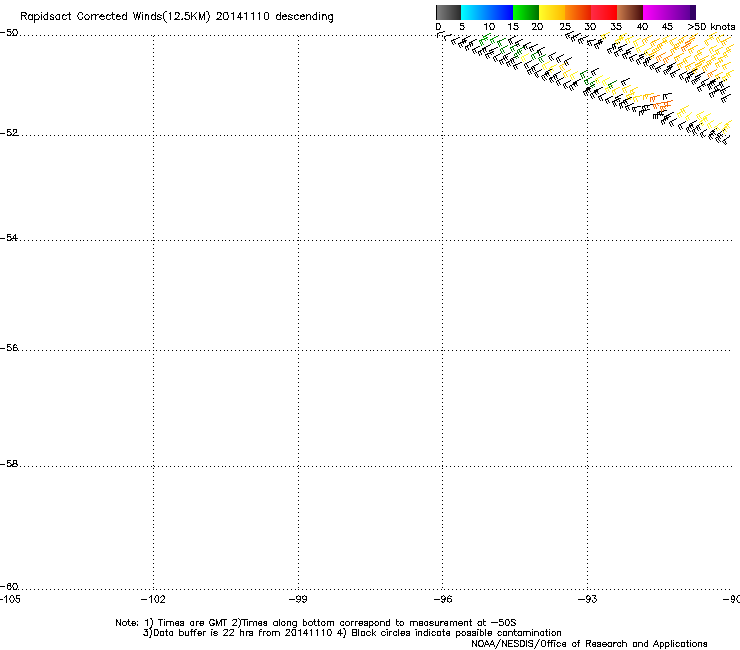740x650 pixels.
Task: Click the word 'descending' in the title
Action: tap(304, 17)
